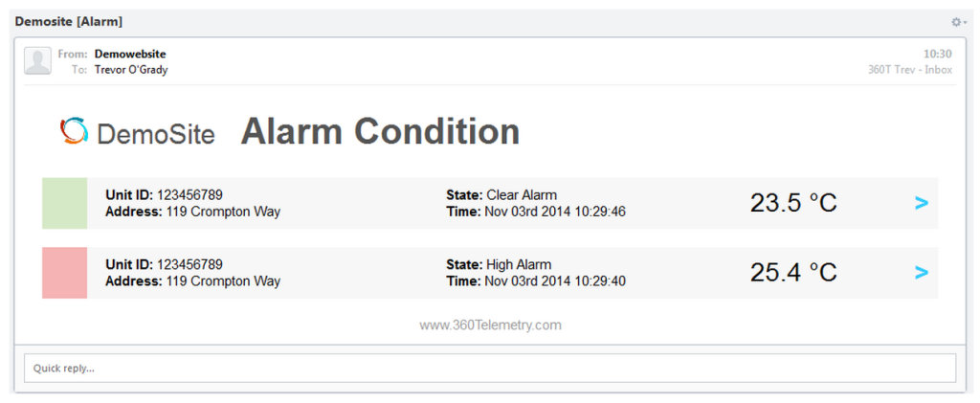This screenshot has height=403, width=980.
Task: Click the red High Alarm status swatch
Action: 64,273
